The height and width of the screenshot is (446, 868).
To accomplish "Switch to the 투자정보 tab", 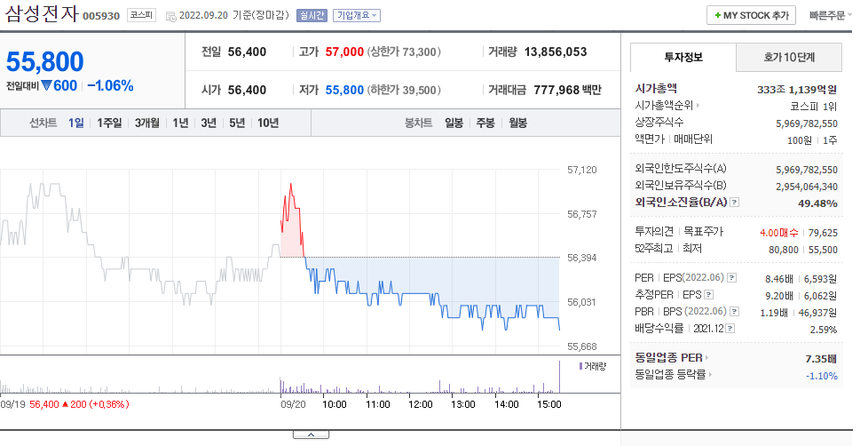I will (683, 57).
